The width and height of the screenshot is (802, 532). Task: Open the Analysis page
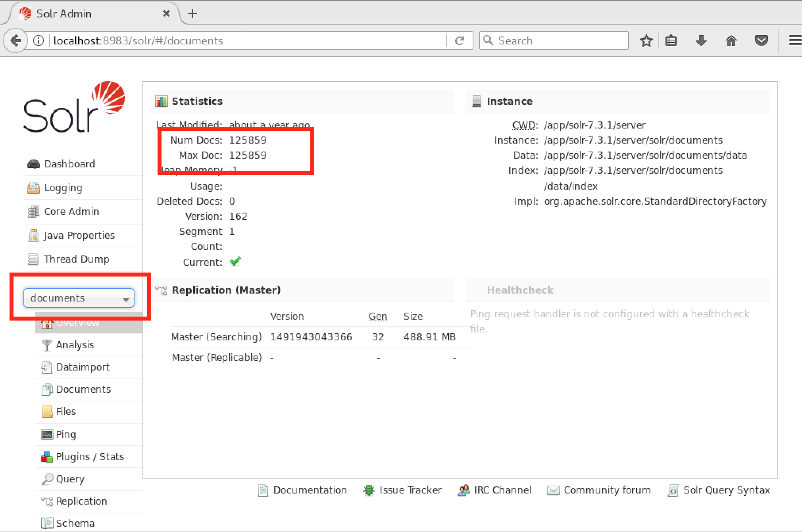pyautogui.click(x=75, y=345)
